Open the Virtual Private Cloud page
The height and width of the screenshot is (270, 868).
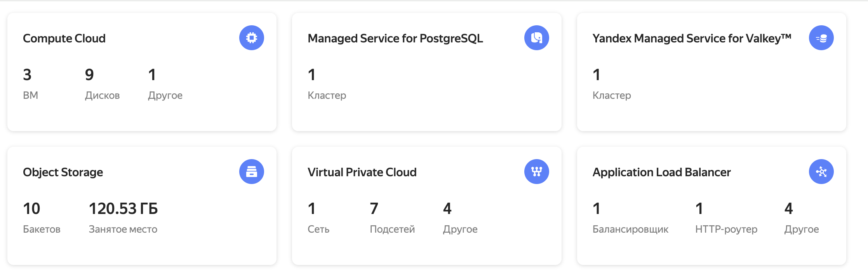click(362, 172)
